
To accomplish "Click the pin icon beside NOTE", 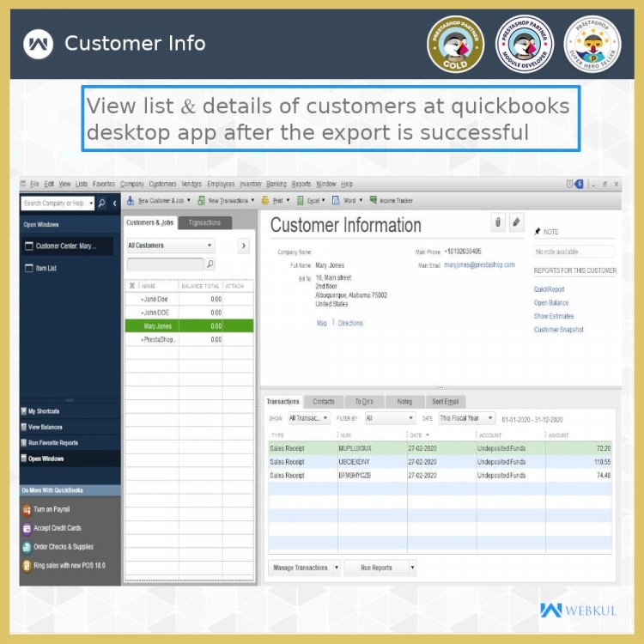I will click(x=538, y=232).
